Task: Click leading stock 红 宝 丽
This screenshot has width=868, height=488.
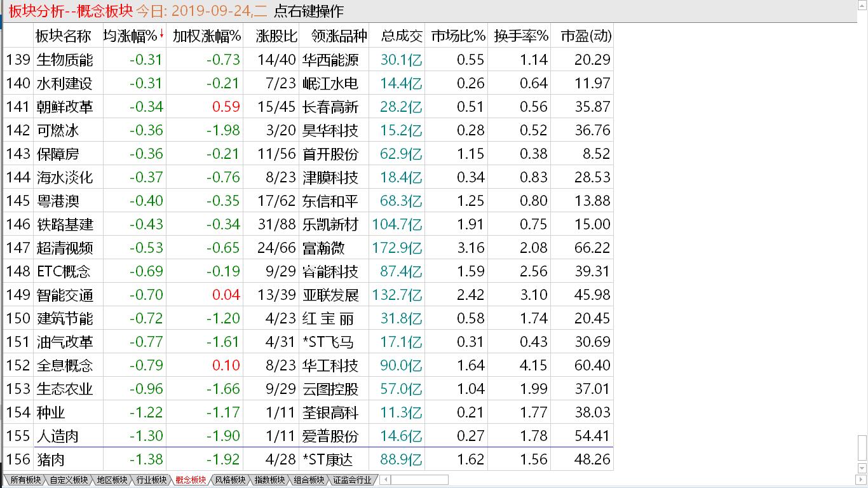Action: 329,318
